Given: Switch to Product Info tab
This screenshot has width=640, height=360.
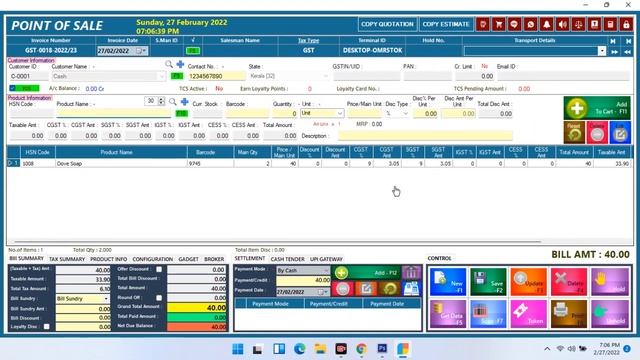Looking at the screenshot, I should pos(109,259).
